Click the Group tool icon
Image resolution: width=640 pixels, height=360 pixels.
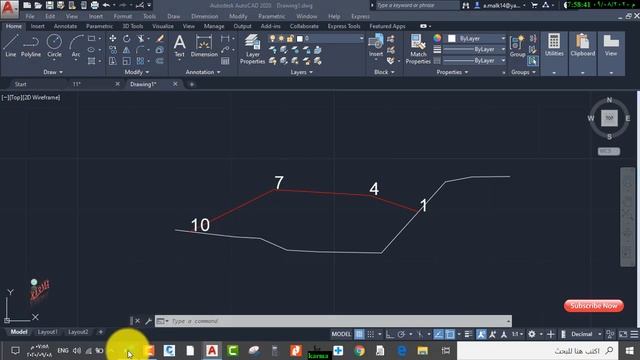click(x=517, y=46)
